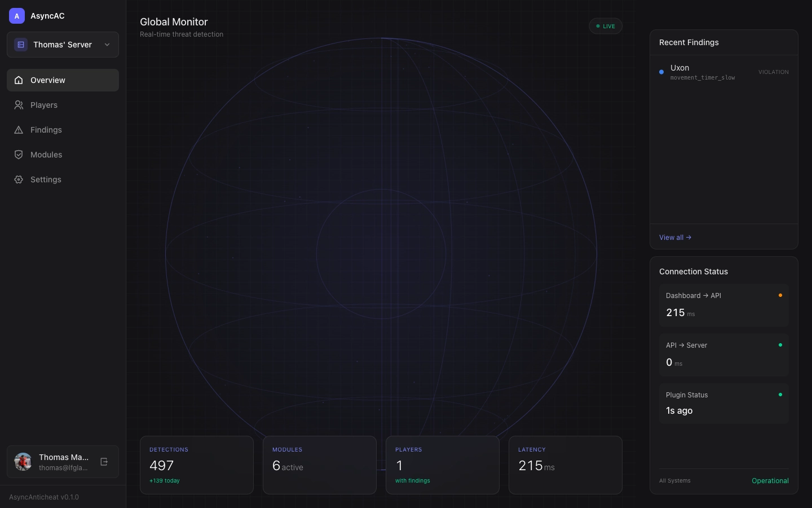Open the Uxon violation finding
Screen dimensions: 812x508
(703, 72)
